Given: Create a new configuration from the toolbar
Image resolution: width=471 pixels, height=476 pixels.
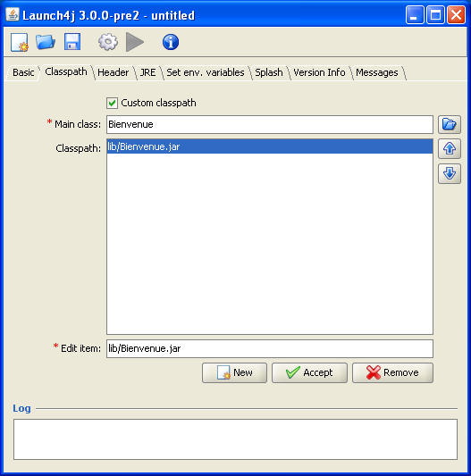Looking at the screenshot, I should click(20, 42).
